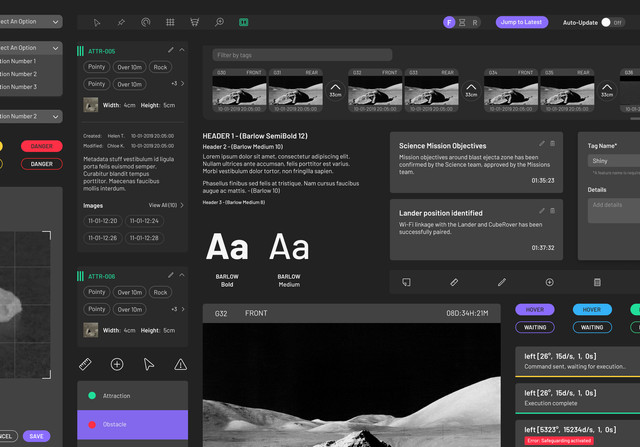Image resolution: width=640 pixels, height=447 pixels.
Task: Open the G33 REAR thumbnail
Action: click(431, 90)
